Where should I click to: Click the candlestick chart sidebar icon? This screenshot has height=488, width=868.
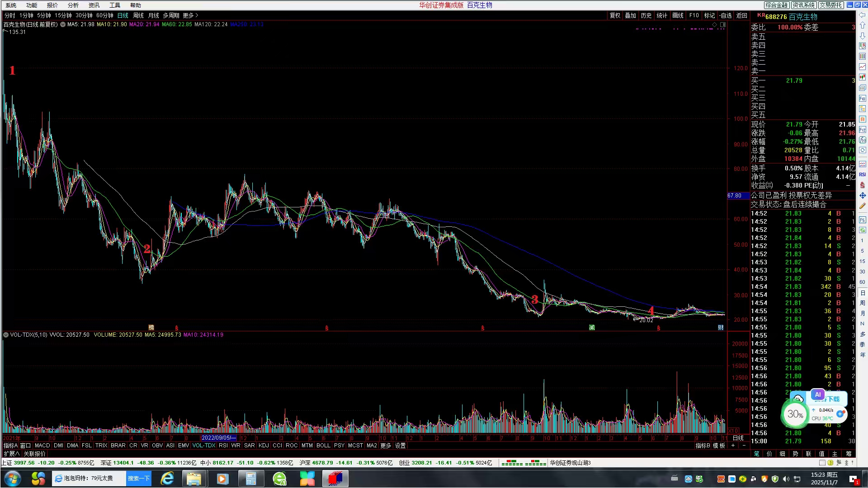click(x=862, y=77)
